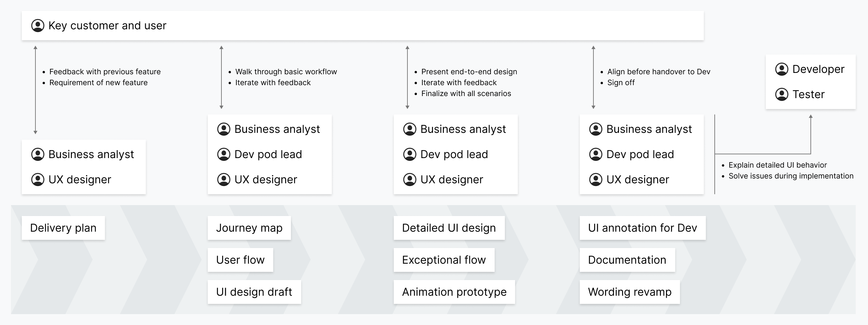Click the person icon for Dev pod lead above Journey map
868x325 pixels.
224,154
